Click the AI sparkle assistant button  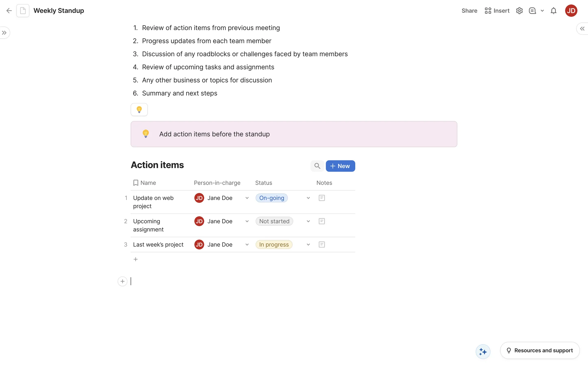[483, 351]
